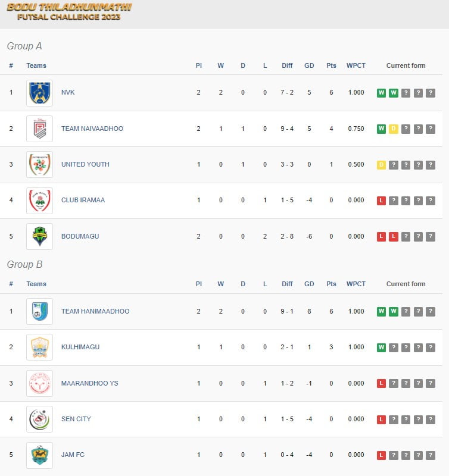
Task: Select Team Hanimaadhoo's crest
Action: (x=39, y=311)
